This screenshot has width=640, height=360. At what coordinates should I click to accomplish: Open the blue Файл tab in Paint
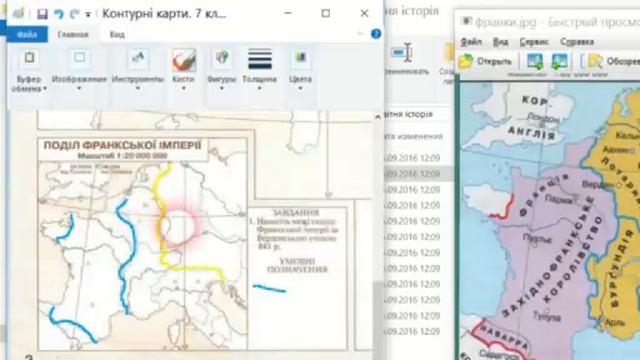(x=27, y=34)
